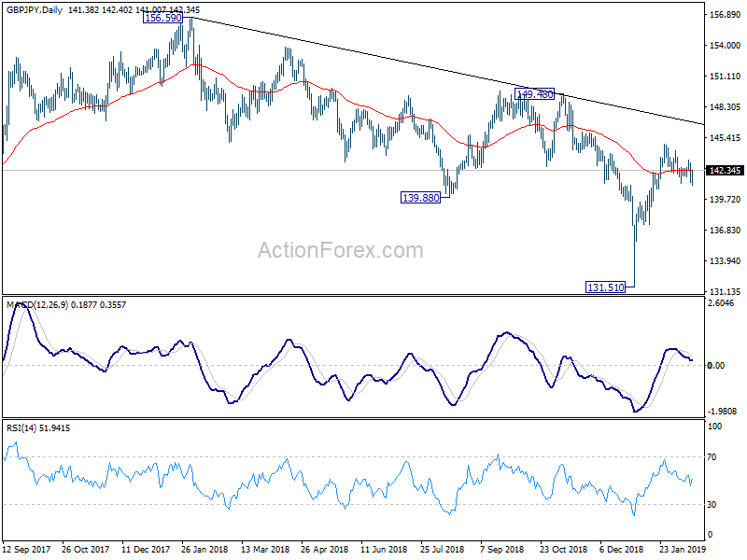This screenshot has height=560, width=747.
Task: Click the 139.720 price axis value
Action: 726,200
